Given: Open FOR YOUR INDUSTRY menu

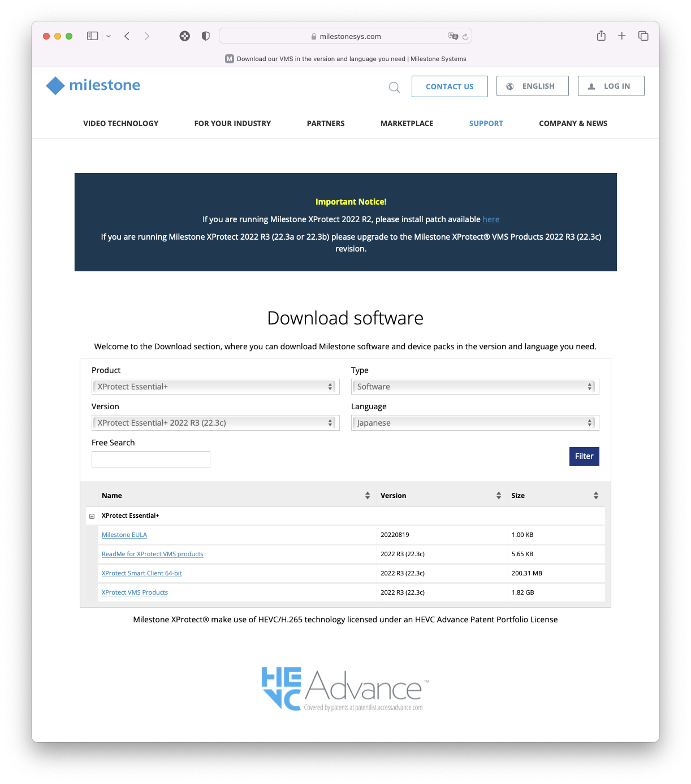Looking at the screenshot, I should tap(232, 123).
